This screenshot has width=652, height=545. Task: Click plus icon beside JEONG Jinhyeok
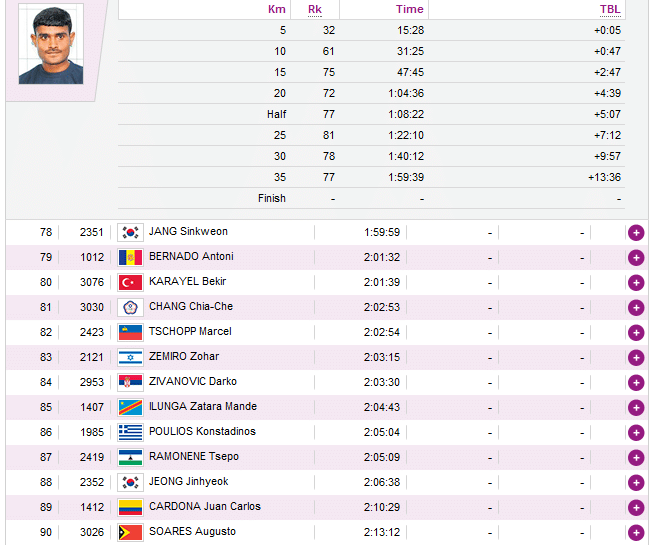coord(635,482)
